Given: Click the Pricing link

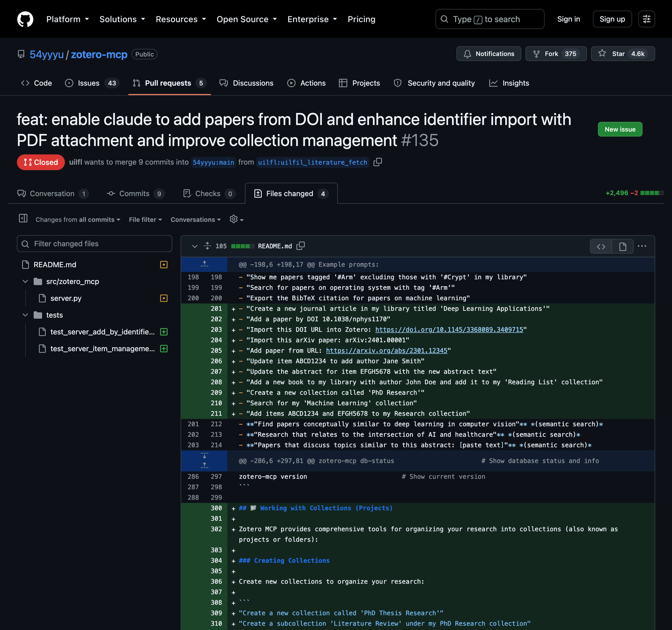Looking at the screenshot, I should (362, 19).
